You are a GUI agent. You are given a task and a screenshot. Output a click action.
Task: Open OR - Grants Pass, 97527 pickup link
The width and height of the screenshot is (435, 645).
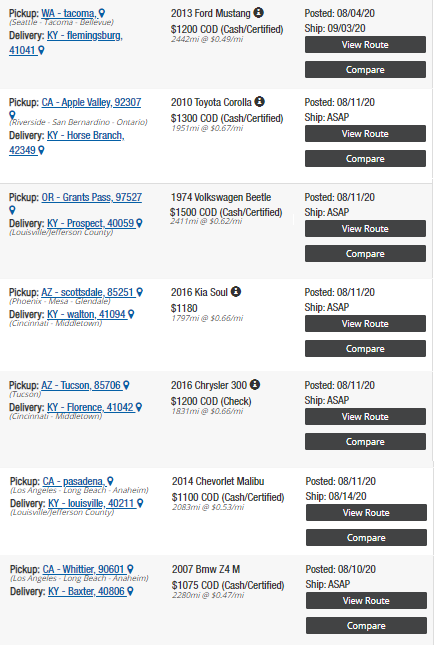point(92,197)
